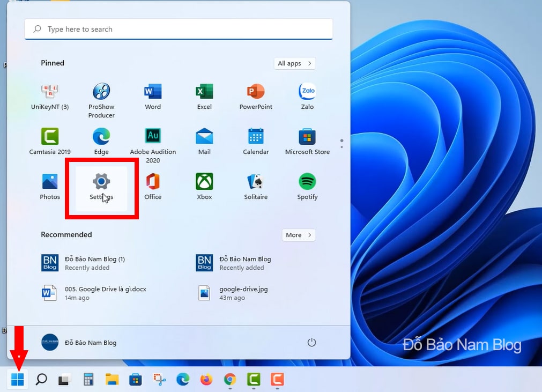Viewport: 542px width, 392px height.
Task: Open the Photos app
Action: pos(50,187)
